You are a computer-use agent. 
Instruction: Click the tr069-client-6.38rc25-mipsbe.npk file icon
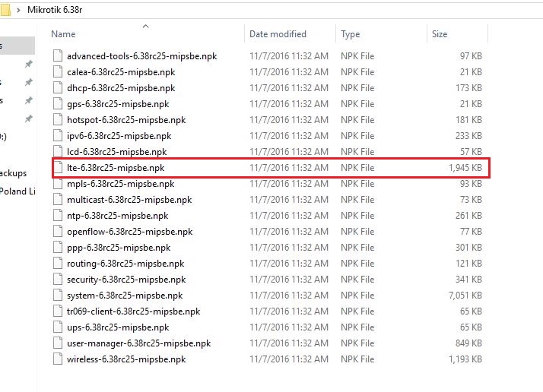(58, 311)
